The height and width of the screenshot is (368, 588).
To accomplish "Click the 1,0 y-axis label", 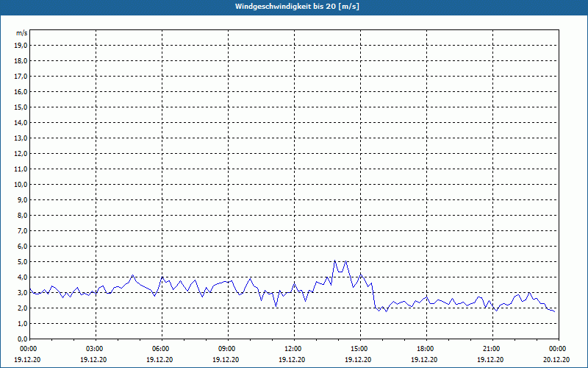I will click(x=22, y=323).
